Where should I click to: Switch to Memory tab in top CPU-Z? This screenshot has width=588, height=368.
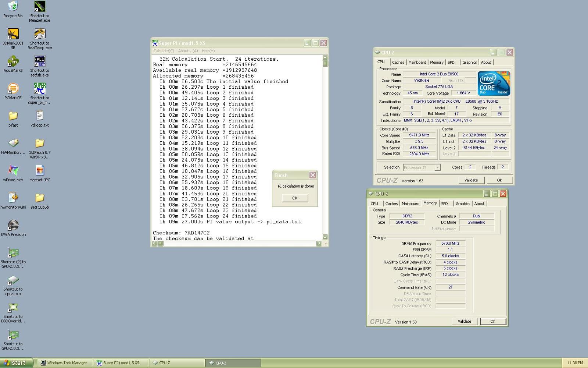coord(437,63)
